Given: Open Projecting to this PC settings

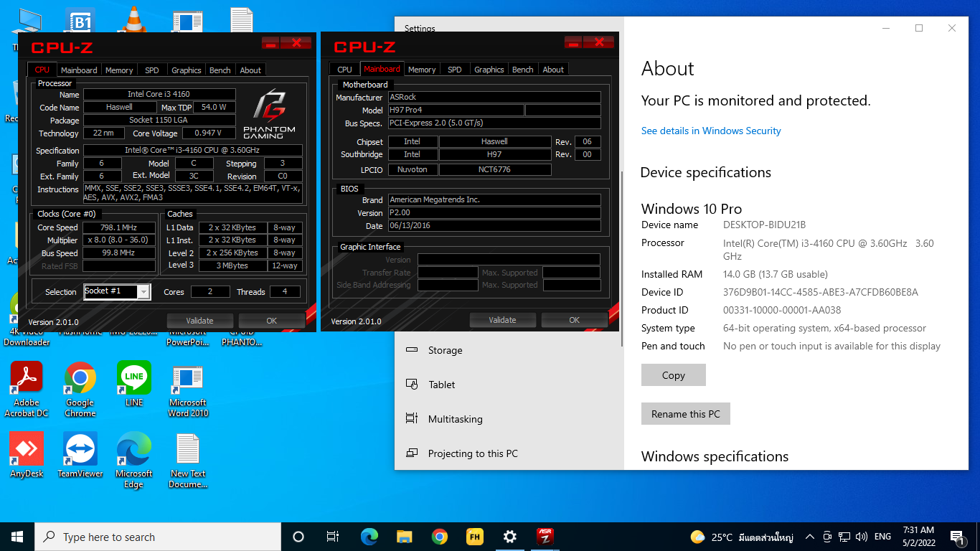Looking at the screenshot, I should click(x=473, y=453).
